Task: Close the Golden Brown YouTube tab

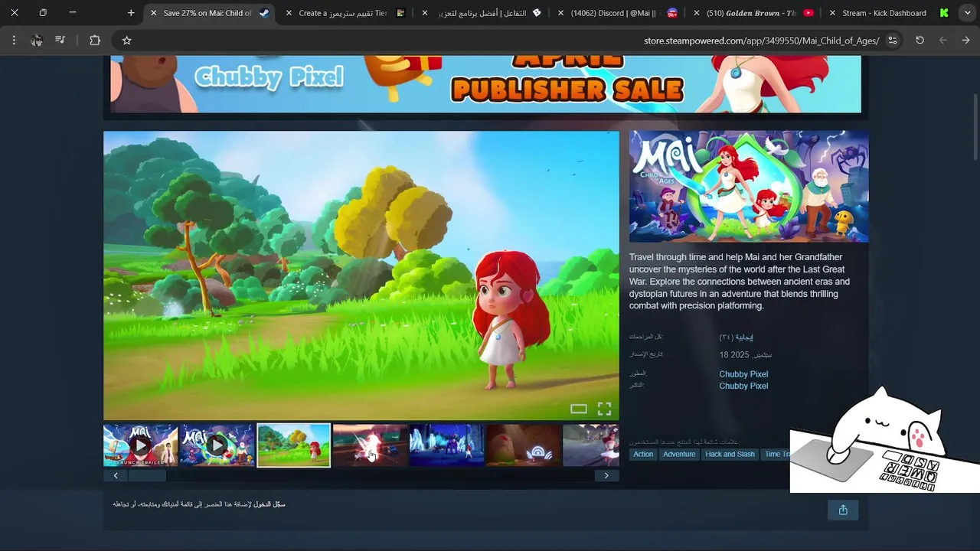Action: 697,13
